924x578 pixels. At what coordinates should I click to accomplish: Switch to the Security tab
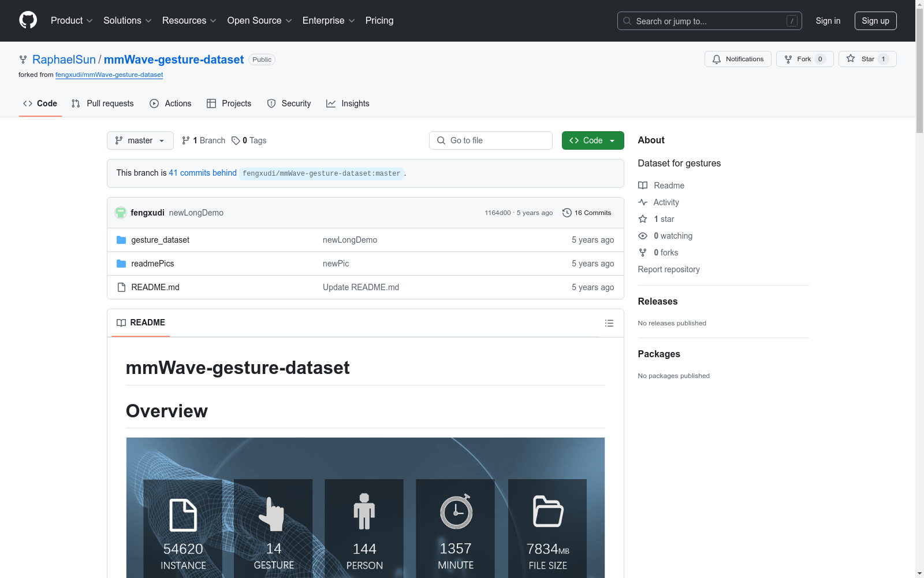pos(289,103)
